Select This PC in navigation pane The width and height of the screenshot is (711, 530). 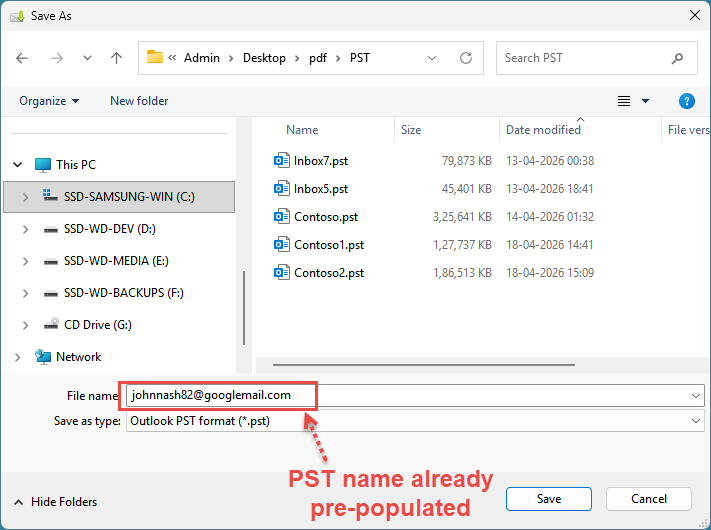point(76,165)
